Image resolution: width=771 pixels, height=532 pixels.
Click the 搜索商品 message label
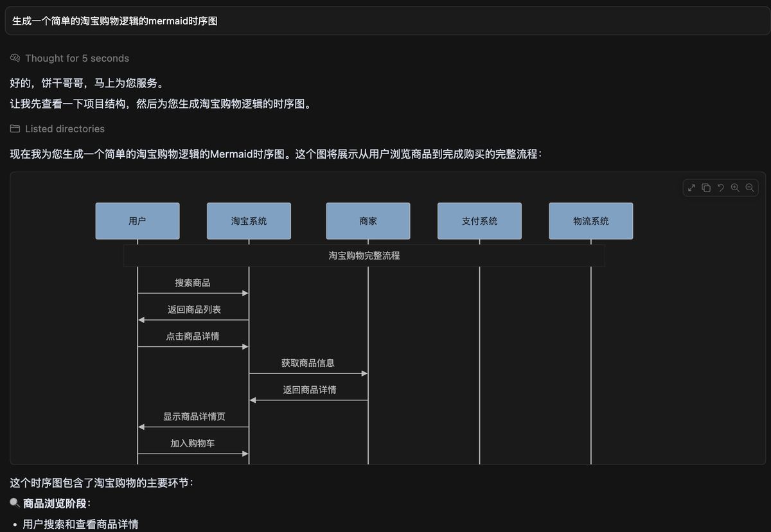[x=193, y=283]
